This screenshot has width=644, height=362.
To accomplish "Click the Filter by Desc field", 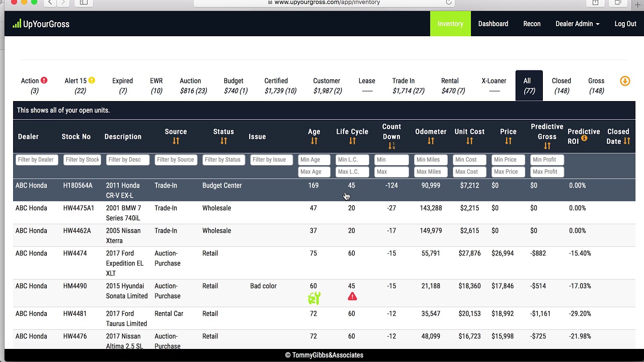I will (128, 160).
